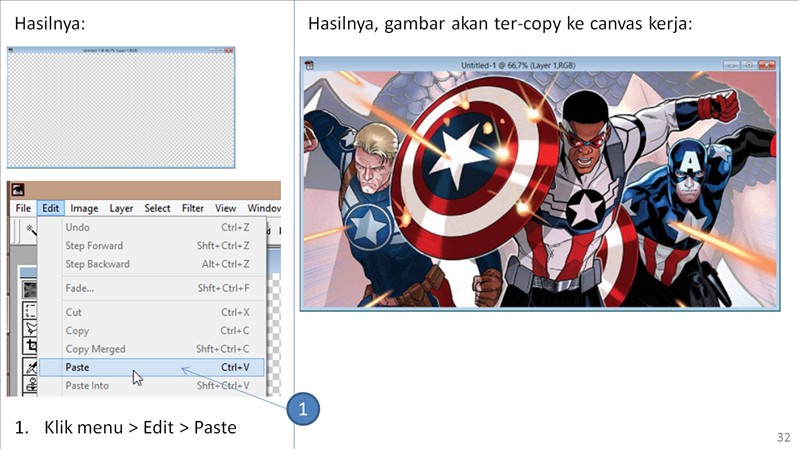Choose Fade... in Edit menu
This screenshot has width=799, height=449.
coord(152,288)
